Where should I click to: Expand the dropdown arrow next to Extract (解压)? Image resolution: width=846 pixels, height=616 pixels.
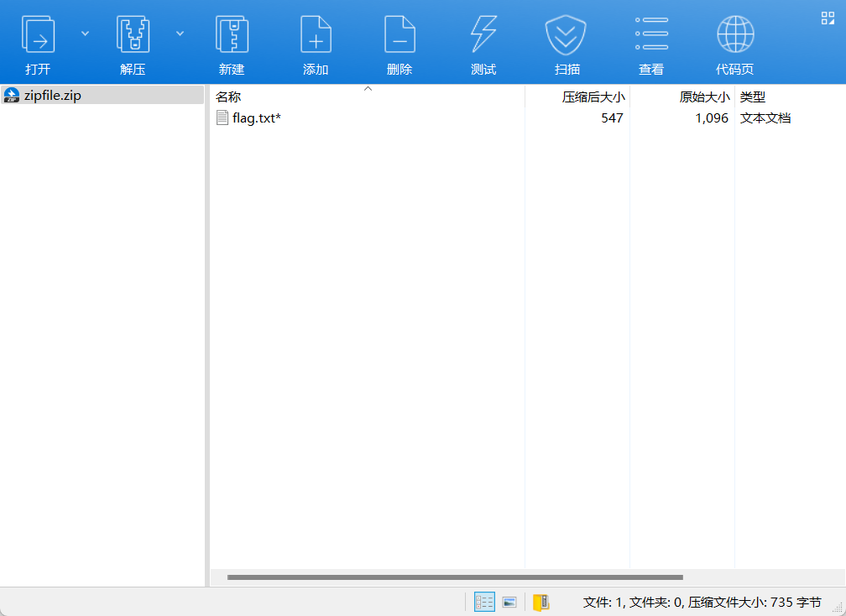click(180, 33)
